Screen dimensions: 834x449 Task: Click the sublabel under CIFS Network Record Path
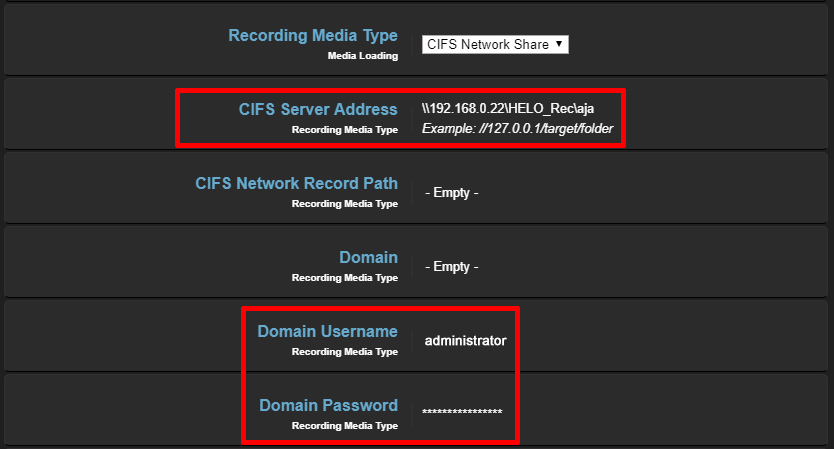pos(344,204)
